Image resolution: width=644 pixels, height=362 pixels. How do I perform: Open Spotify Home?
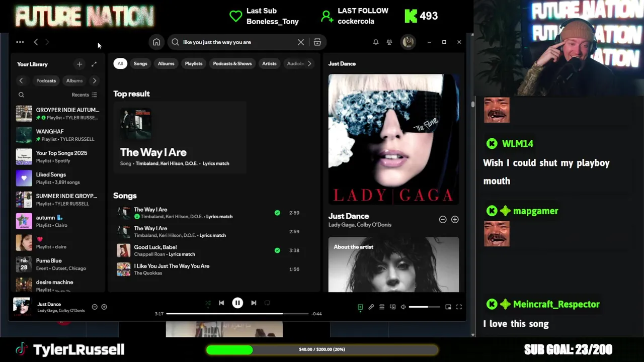tap(156, 42)
